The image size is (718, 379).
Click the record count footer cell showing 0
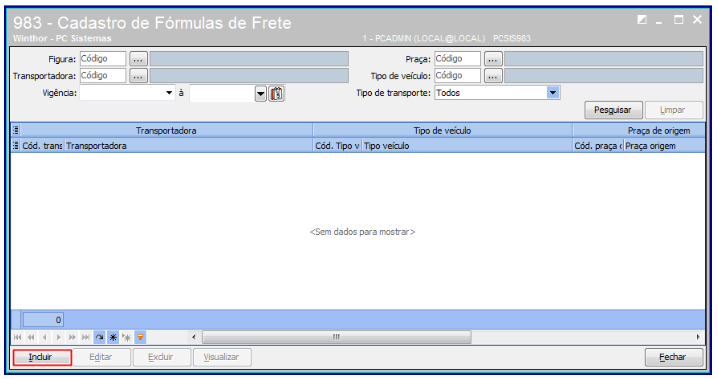43,319
